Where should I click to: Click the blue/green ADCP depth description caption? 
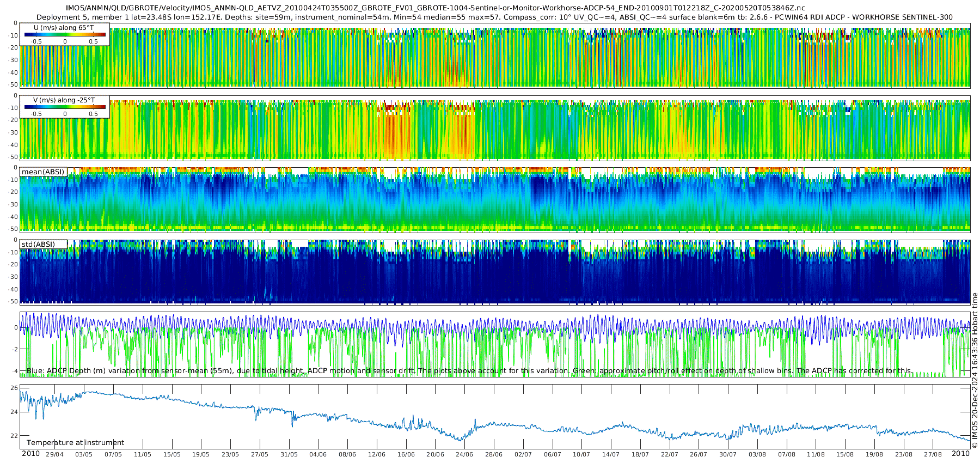point(469,371)
